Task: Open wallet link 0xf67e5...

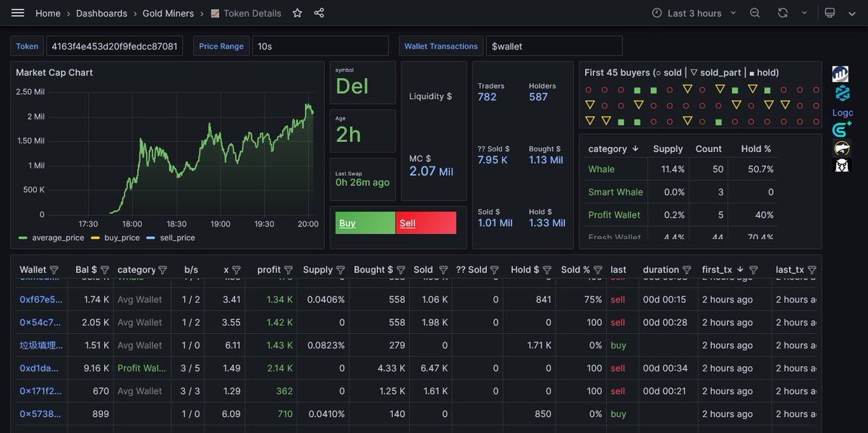Action: [x=41, y=299]
